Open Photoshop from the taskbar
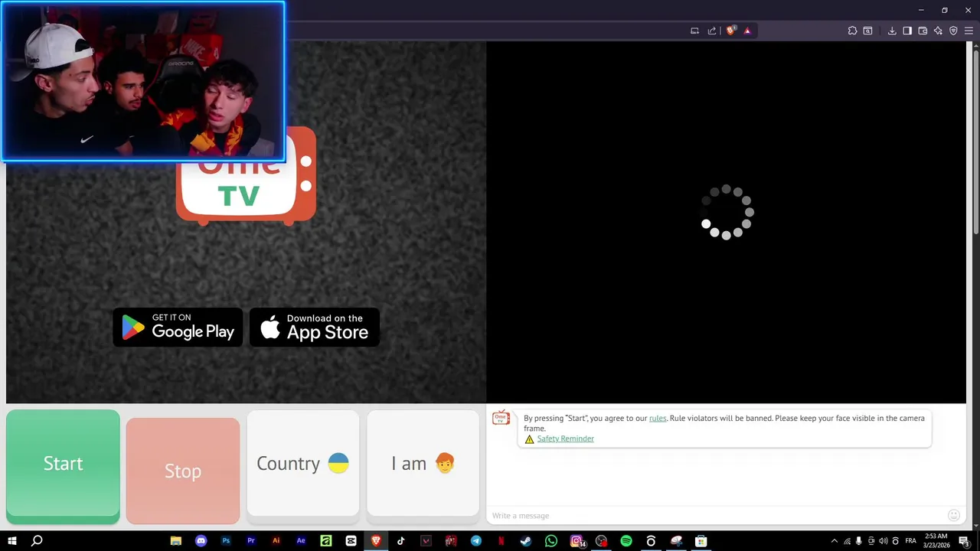This screenshot has width=980, height=551. (x=226, y=541)
